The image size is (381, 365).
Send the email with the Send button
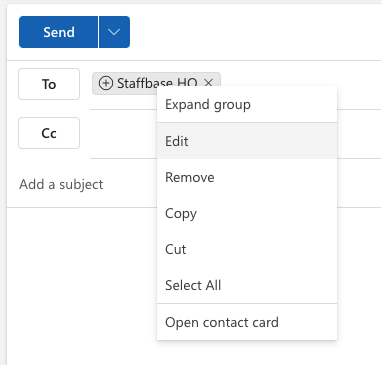tap(58, 32)
